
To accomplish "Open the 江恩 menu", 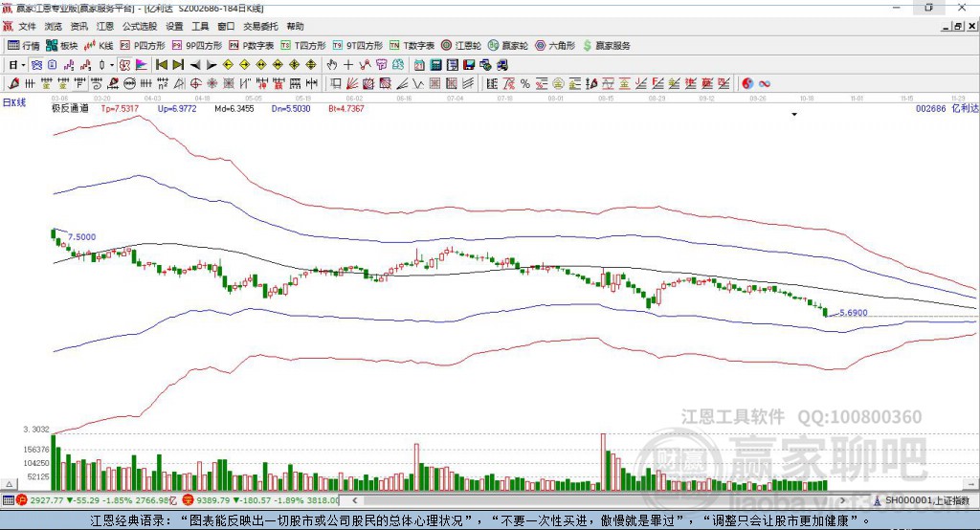I will click(105, 26).
